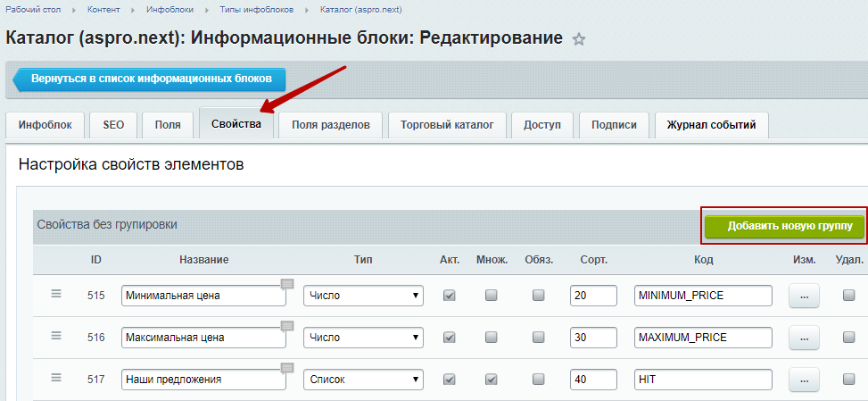Go to Типы инфоблоков breadcrumb
The height and width of the screenshot is (401, 868).
256,10
